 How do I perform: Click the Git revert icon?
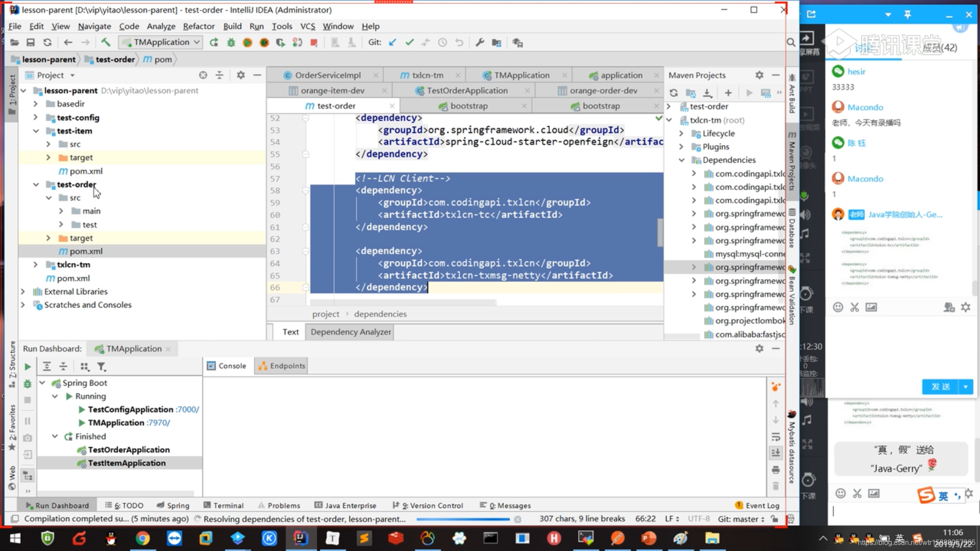pyautogui.click(x=459, y=43)
